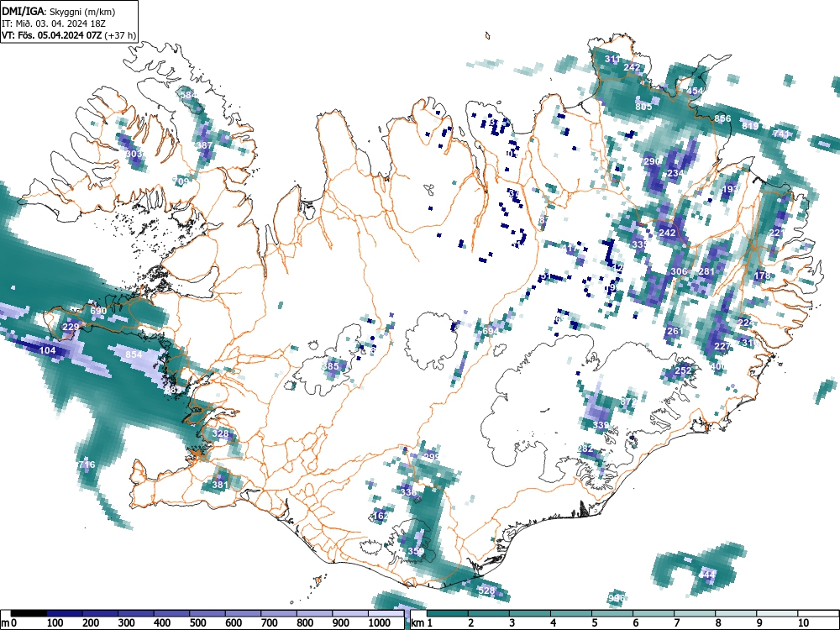
Task: Click the visibility value '359' near the south coast
Action: point(417,551)
